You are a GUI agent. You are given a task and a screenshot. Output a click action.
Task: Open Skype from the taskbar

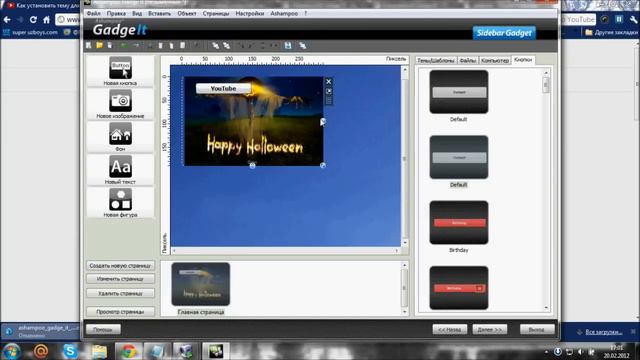point(70,351)
